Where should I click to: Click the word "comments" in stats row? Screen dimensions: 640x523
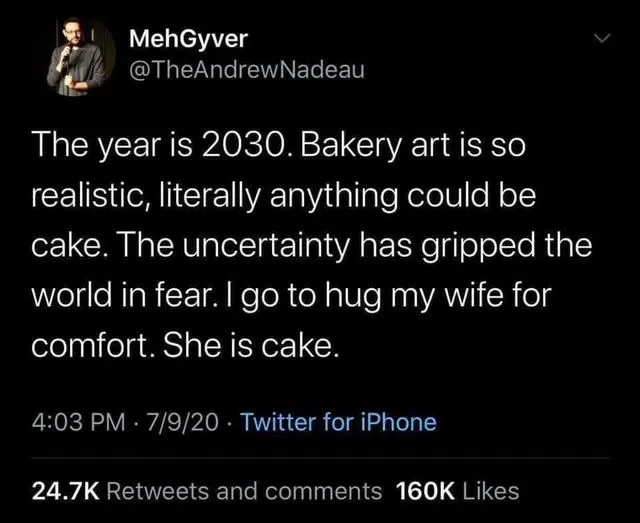tap(327, 490)
